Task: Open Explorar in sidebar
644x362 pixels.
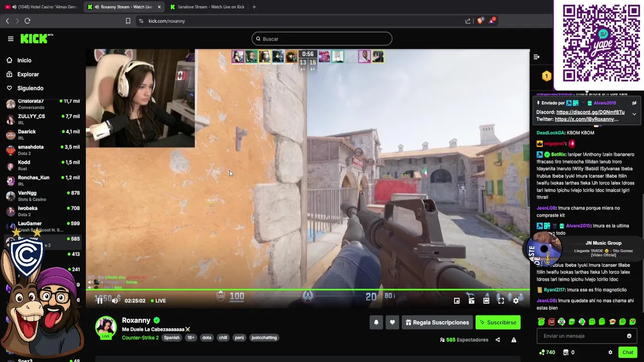Action: click(28, 74)
